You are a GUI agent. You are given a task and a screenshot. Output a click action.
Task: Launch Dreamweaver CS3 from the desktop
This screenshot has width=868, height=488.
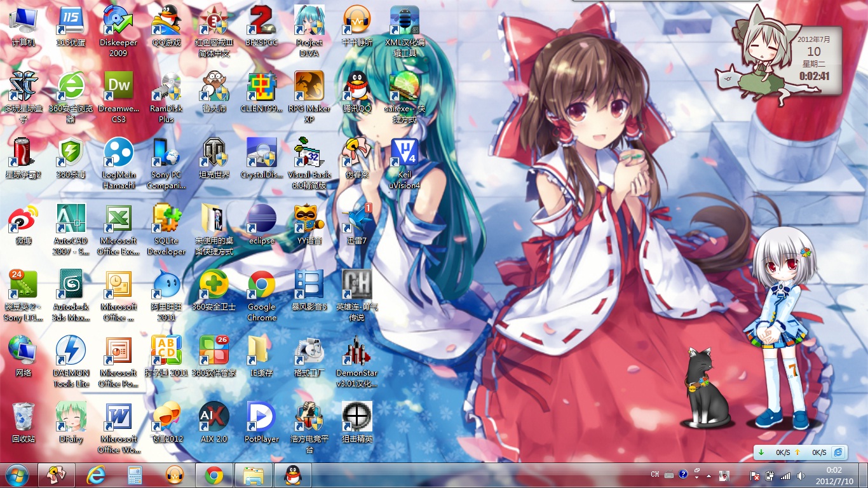(x=118, y=97)
